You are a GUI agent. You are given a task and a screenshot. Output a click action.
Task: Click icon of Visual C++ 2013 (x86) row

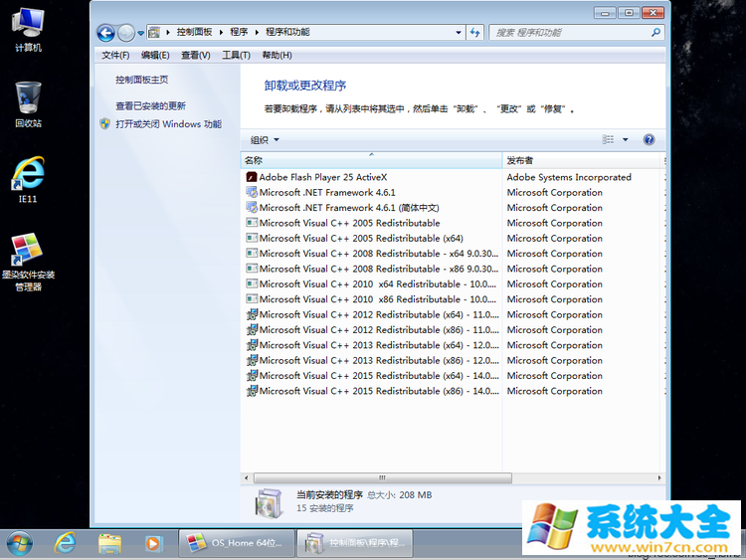[x=252, y=360]
